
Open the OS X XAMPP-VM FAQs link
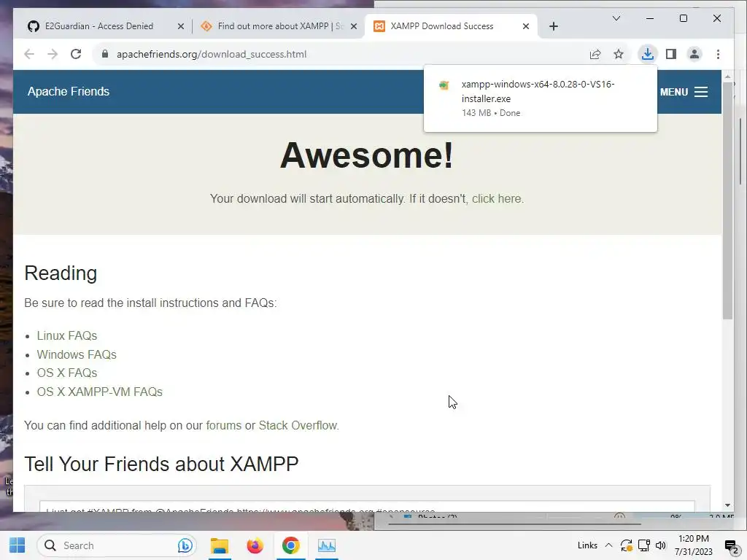coord(99,392)
